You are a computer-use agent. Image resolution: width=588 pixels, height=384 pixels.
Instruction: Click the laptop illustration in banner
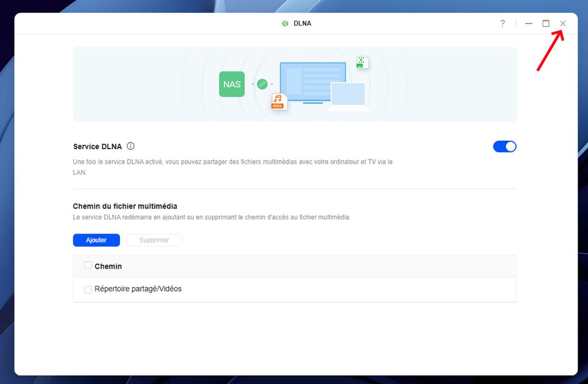348,95
